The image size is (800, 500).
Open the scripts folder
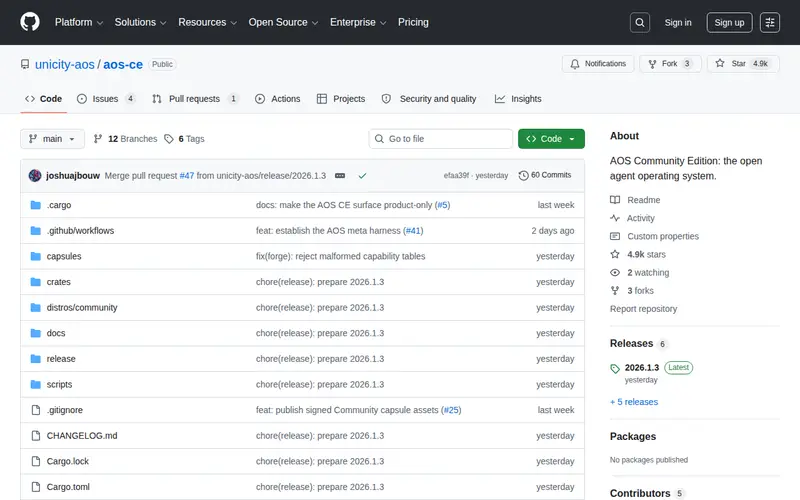click(59, 384)
